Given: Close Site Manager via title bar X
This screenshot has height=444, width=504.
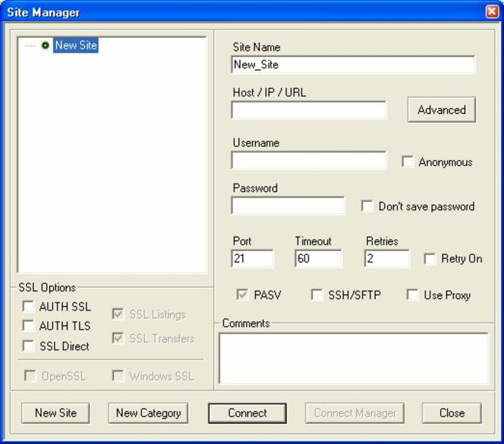Looking at the screenshot, I should [492, 12].
